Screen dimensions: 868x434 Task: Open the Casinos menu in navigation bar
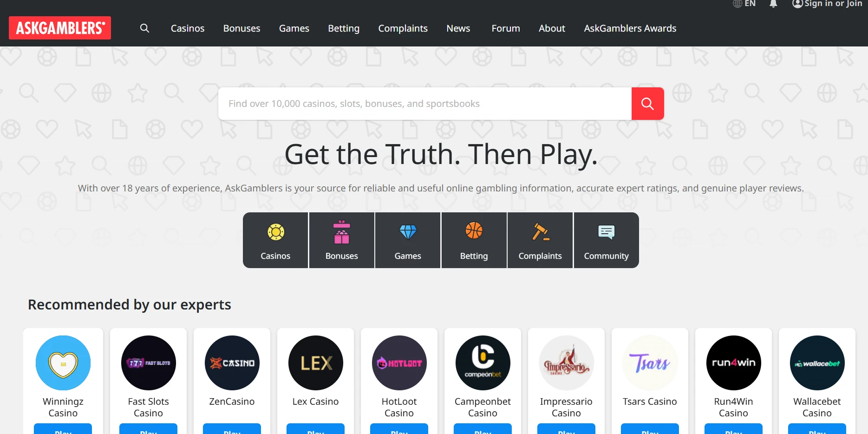click(188, 28)
